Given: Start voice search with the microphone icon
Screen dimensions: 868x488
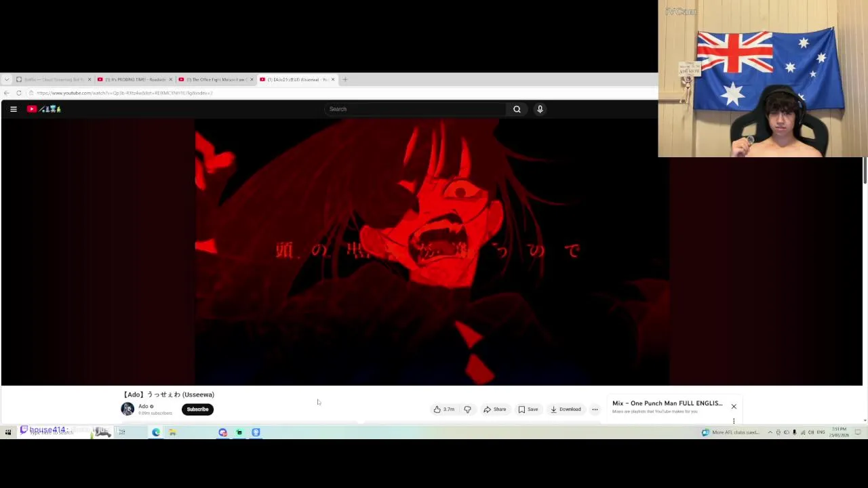Looking at the screenshot, I should 540,109.
